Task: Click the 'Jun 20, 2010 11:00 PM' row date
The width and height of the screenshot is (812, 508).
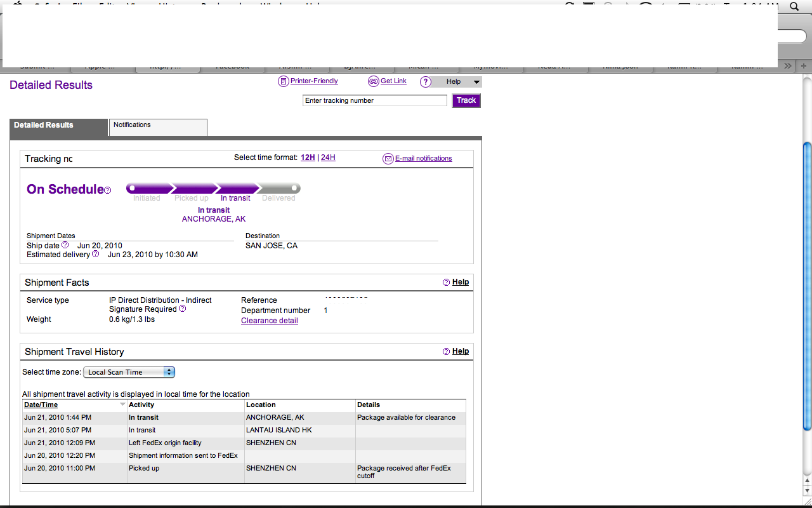Action: (x=60, y=468)
